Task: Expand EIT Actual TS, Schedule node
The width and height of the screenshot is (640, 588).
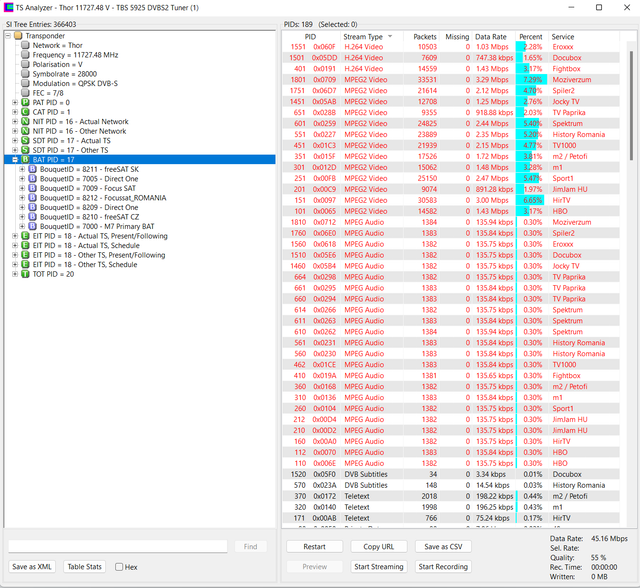Action: tap(15, 245)
